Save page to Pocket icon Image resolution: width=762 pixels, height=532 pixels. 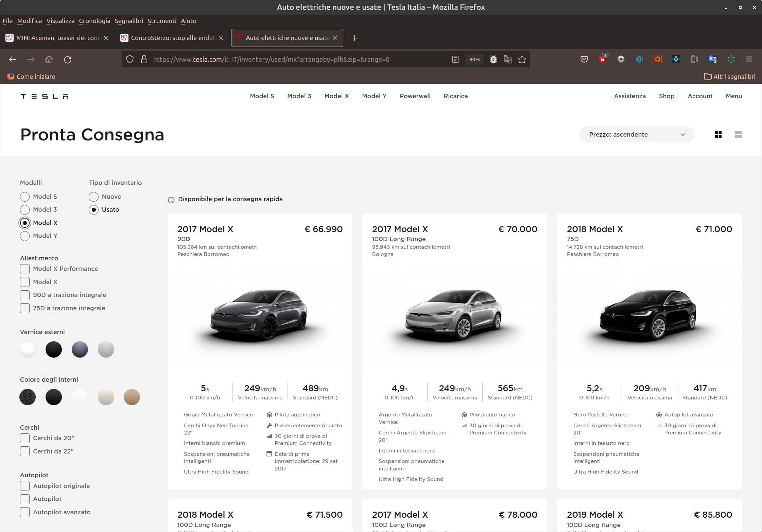pos(584,59)
